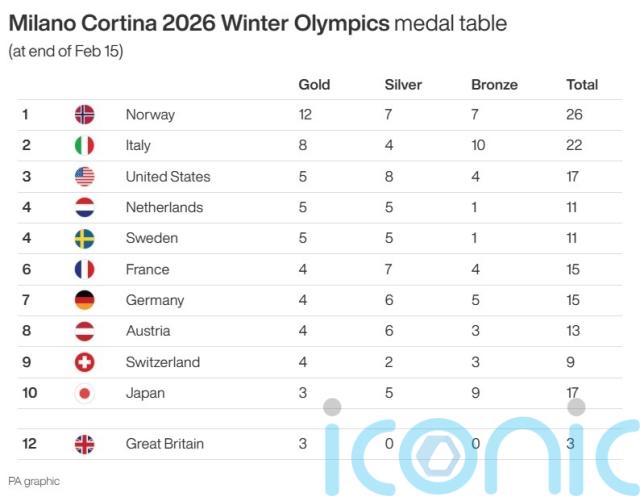The width and height of the screenshot is (640, 496).
Task: Click the United States flag icon
Action: pyautogui.click(x=84, y=177)
